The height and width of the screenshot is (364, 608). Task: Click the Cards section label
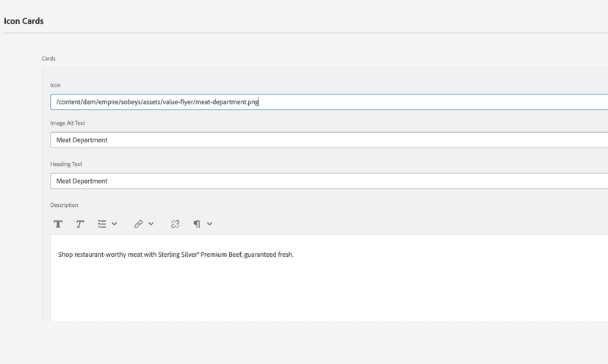[48, 59]
